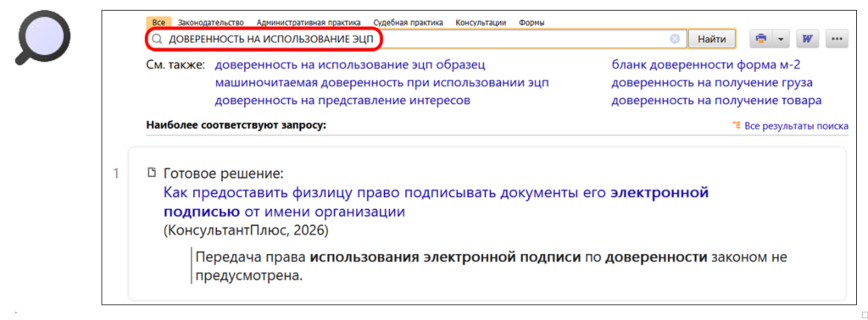Screen dimensions: 868x320
Task: Open suggestion доверенность на представление интересов
Action: tap(342, 101)
